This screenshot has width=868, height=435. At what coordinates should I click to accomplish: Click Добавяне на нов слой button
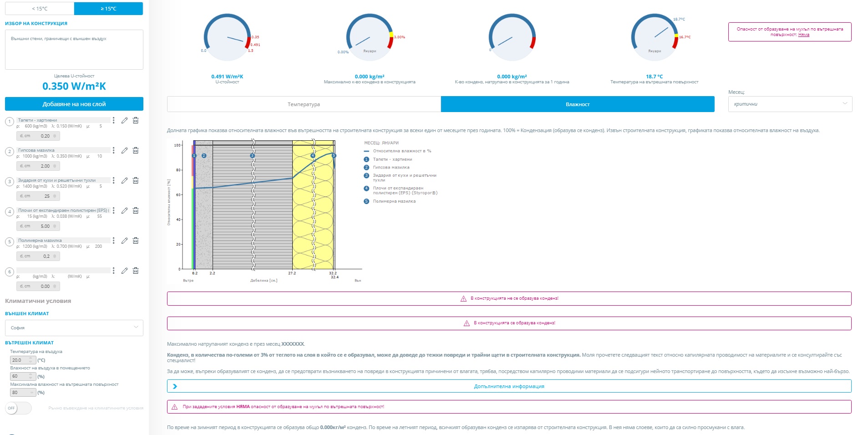[74, 104]
